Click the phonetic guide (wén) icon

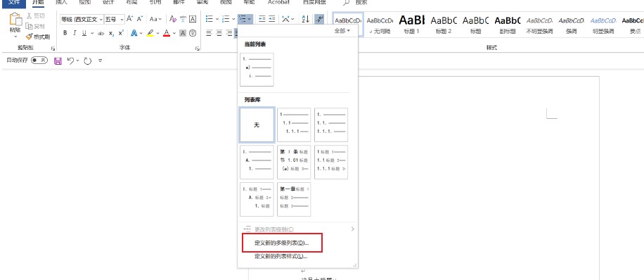[x=183, y=19]
